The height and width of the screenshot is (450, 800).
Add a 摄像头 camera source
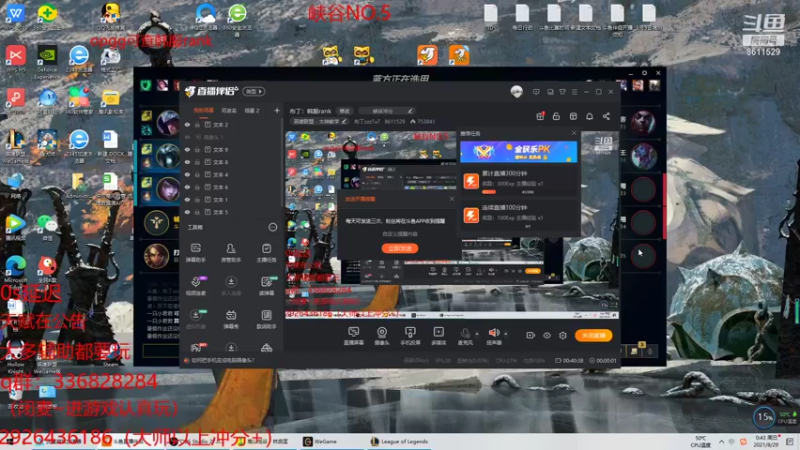(x=382, y=336)
